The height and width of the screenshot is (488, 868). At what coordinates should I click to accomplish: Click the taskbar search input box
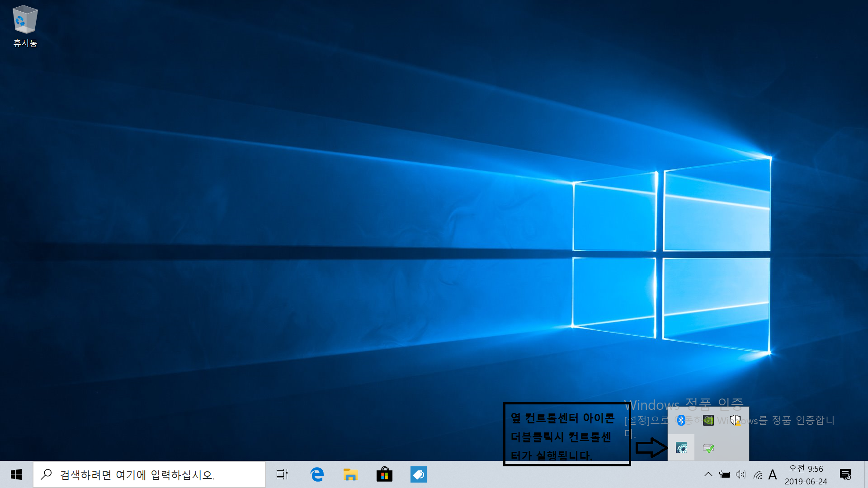click(x=149, y=474)
